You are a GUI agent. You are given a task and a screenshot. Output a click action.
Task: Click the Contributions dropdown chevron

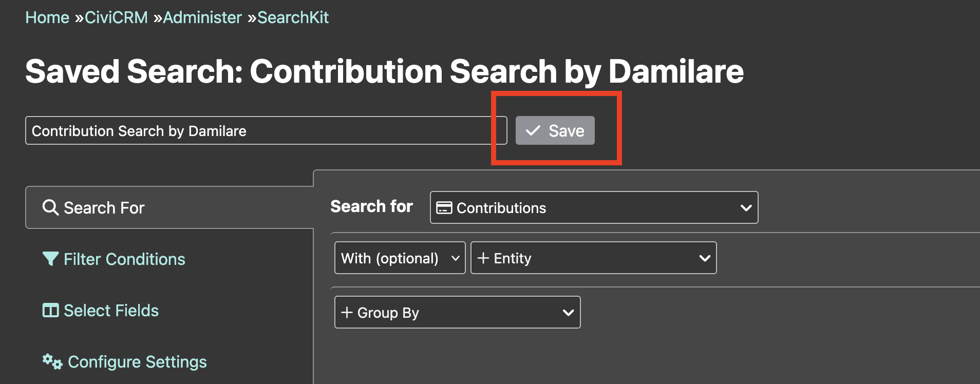click(746, 208)
